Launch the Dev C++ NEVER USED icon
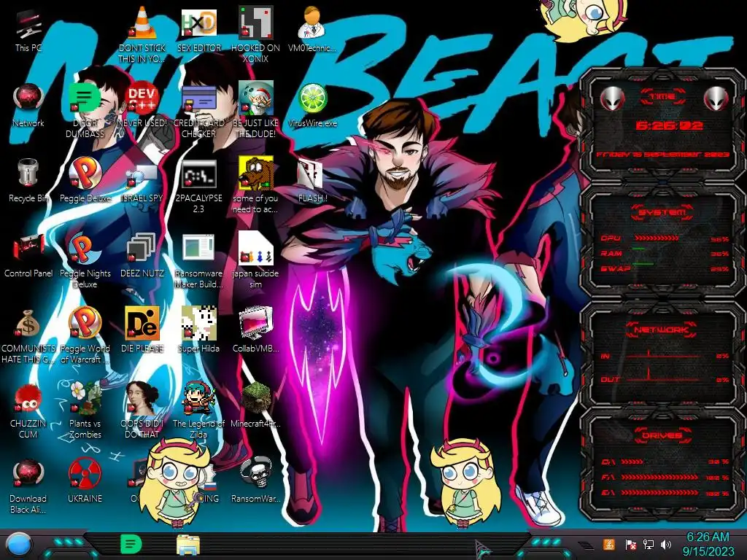The image size is (747, 560). (x=142, y=98)
